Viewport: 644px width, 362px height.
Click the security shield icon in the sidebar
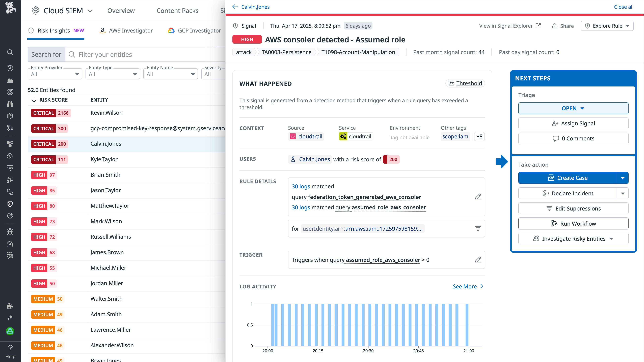[10, 204]
